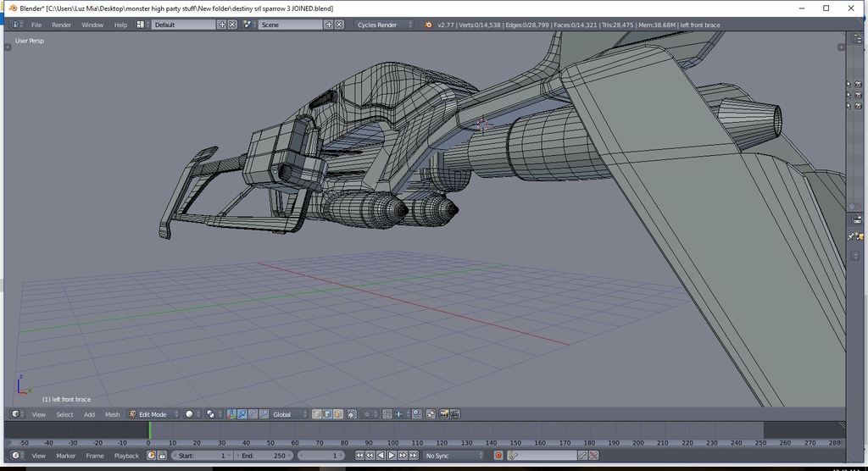This screenshot has height=471, width=868.
Task: Jump to the last frame
Action: pyautogui.click(x=414, y=456)
